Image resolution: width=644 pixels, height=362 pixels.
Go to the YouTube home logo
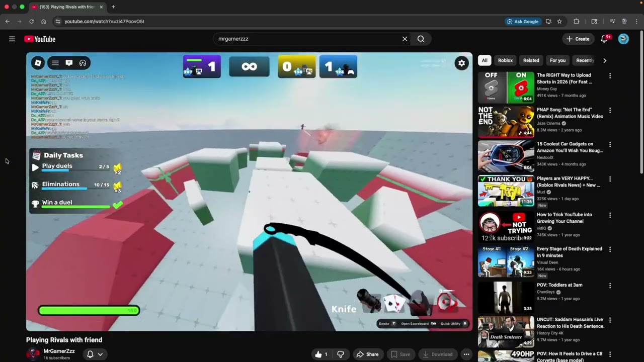coord(40,39)
